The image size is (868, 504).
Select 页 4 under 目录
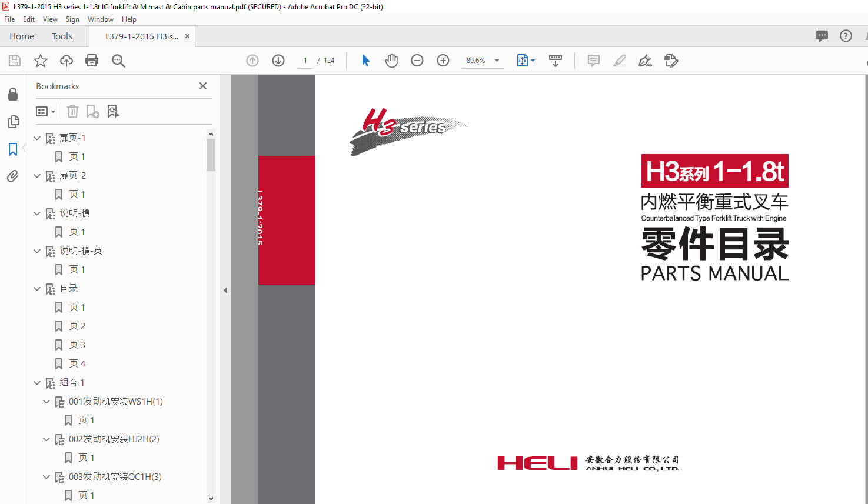77,364
